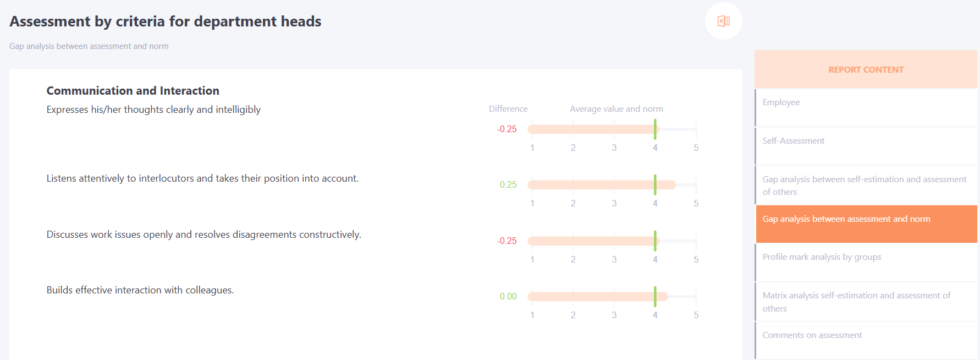Screen dimensions: 980x360
Task: Click the bar for 'Discusses work issues openly'
Action: pos(612,241)
